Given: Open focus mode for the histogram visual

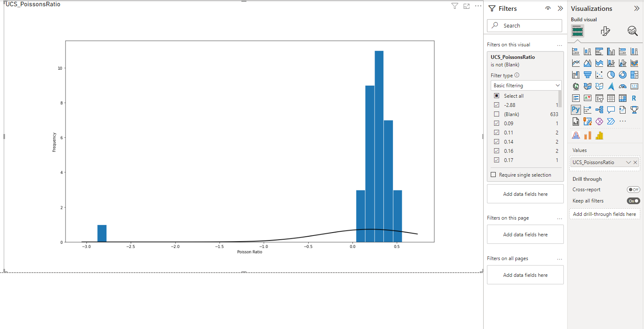Looking at the screenshot, I should [467, 6].
